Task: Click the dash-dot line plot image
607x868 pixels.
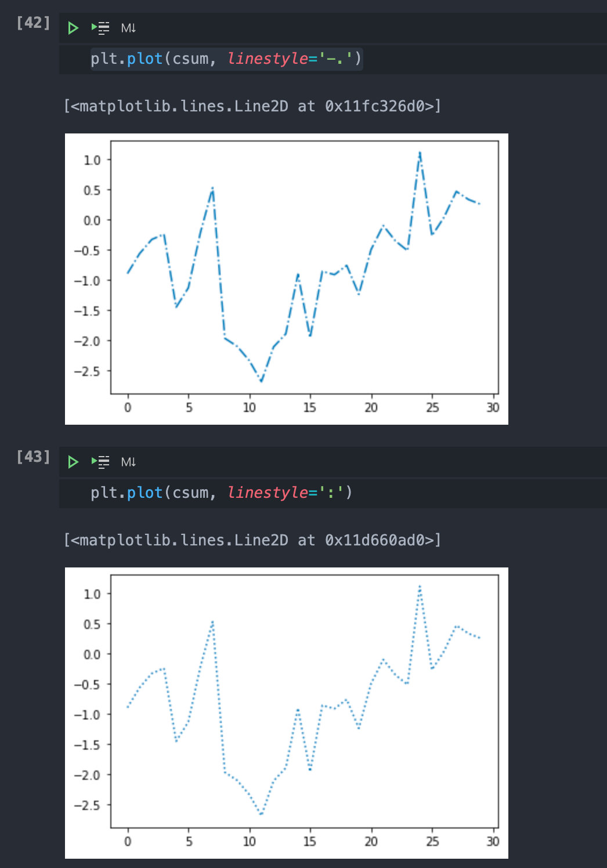Action: point(287,279)
